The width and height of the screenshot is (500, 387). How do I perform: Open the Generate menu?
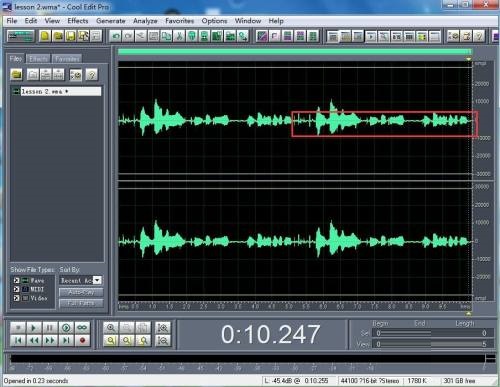click(x=111, y=21)
